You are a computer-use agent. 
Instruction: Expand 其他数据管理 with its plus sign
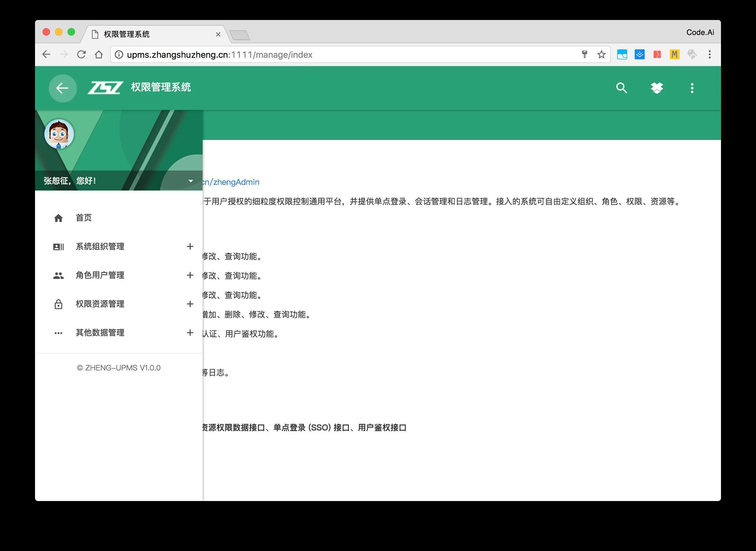click(190, 333)
